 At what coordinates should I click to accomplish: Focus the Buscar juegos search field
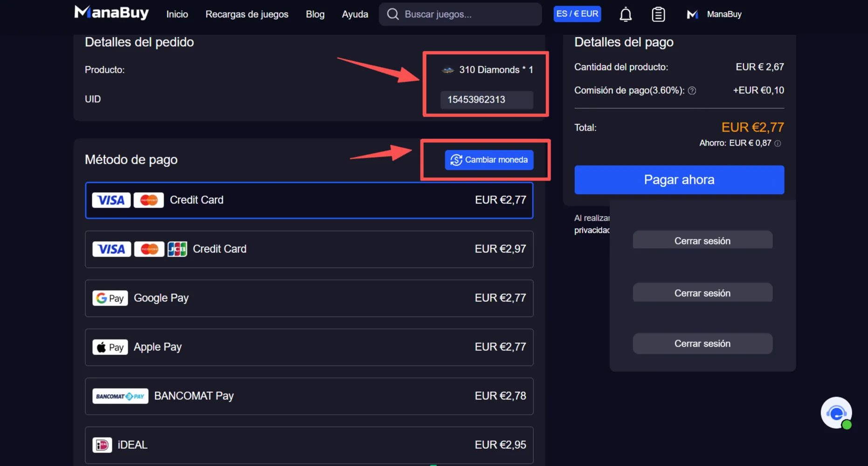[x=460, y=14]
